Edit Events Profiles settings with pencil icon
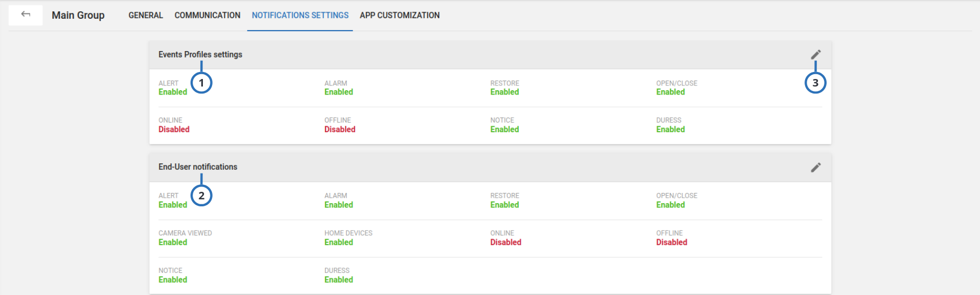The width and height of the screenshot is (980, 295). click(x=815, y=55)
